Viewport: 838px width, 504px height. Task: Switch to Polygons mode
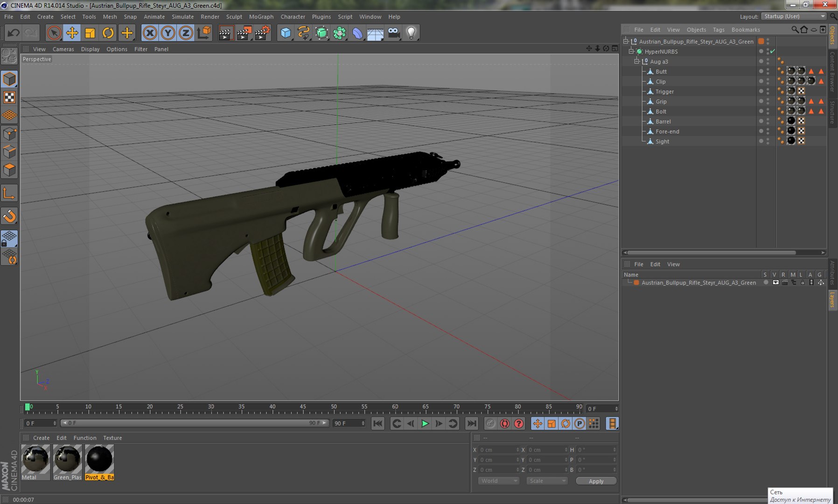pos(9,170)
